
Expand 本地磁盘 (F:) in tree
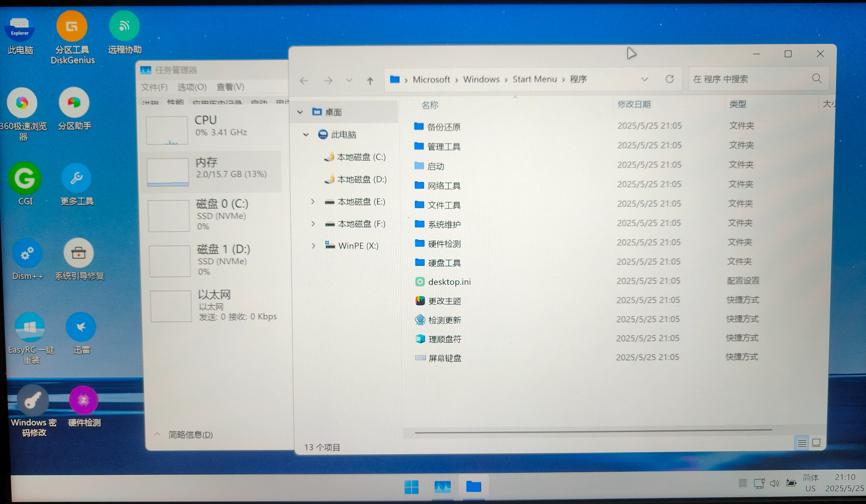point(313,224)
